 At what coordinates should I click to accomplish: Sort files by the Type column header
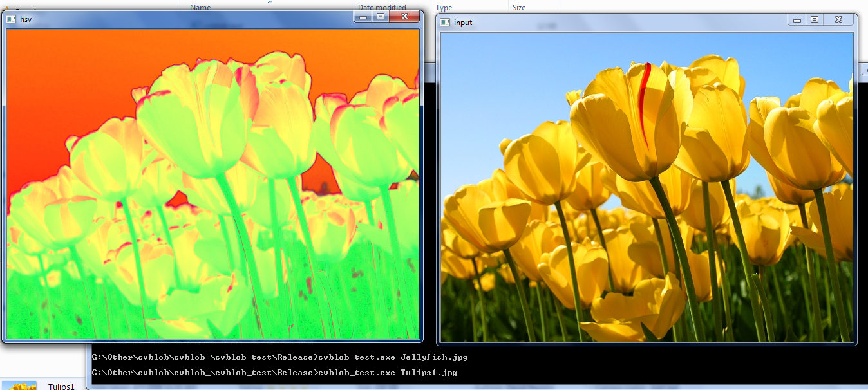[444, 6]
